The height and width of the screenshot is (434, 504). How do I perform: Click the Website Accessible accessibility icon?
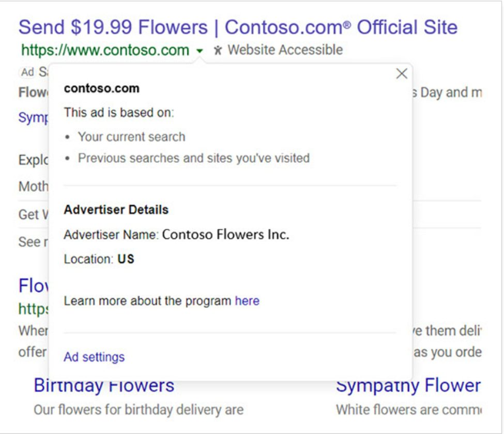[218, 50]
